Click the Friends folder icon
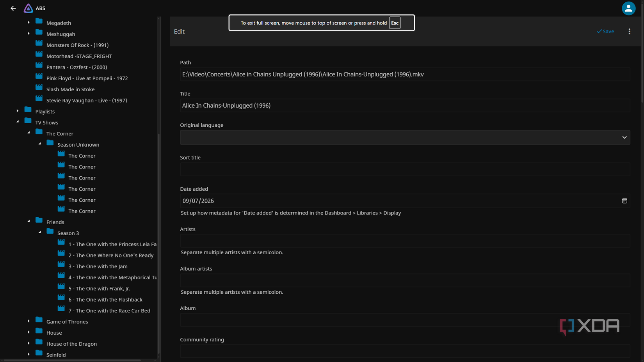Image resolution: width=644 pixels, height=362 pixels. [x=39, y=220]
